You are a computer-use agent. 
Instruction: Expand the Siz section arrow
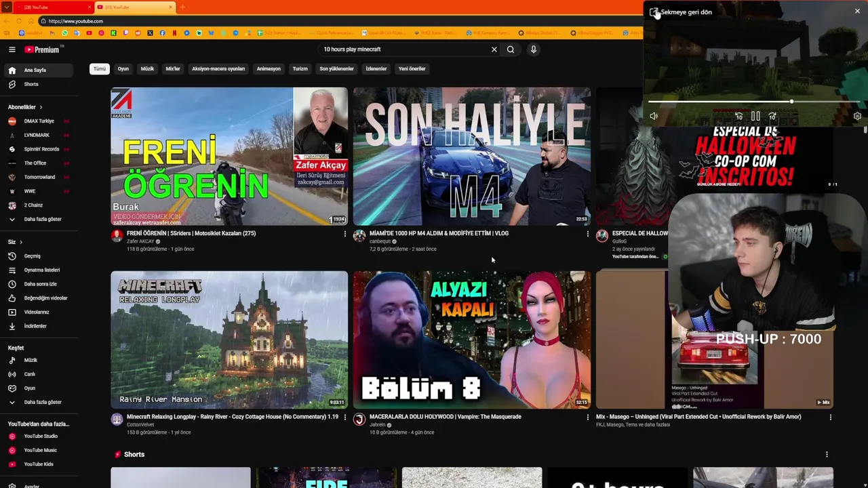tap(21, 242)
